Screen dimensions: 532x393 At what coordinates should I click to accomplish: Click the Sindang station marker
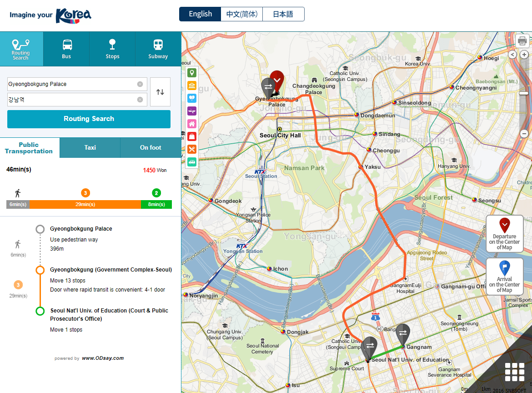[x=375, y=134]
